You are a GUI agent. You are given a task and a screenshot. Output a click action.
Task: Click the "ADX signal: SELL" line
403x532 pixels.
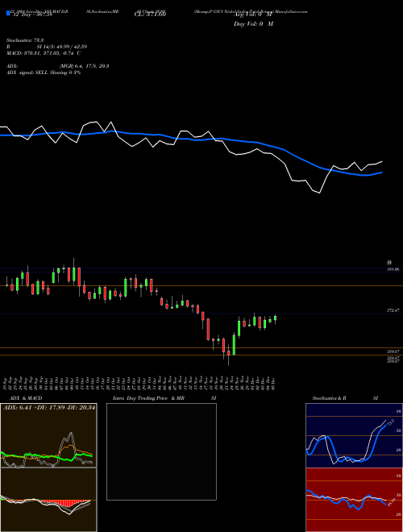tap(44, 73)
